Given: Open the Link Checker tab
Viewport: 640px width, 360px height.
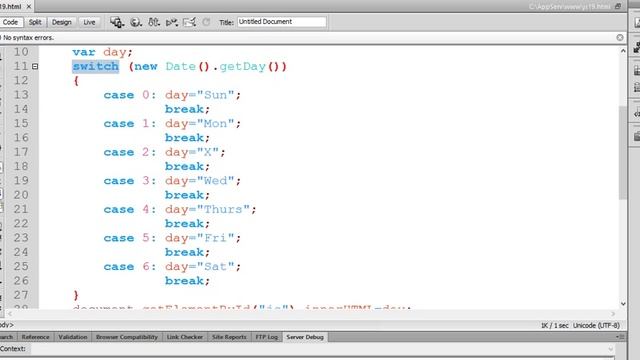Looking at the screenshot, I should click(x=185, y=337).
